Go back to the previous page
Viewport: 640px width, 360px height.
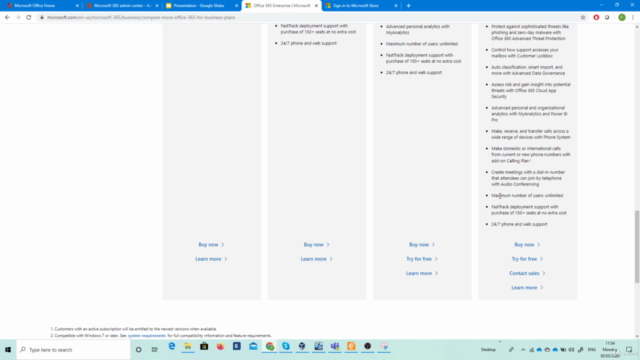[x=7, y=18]
